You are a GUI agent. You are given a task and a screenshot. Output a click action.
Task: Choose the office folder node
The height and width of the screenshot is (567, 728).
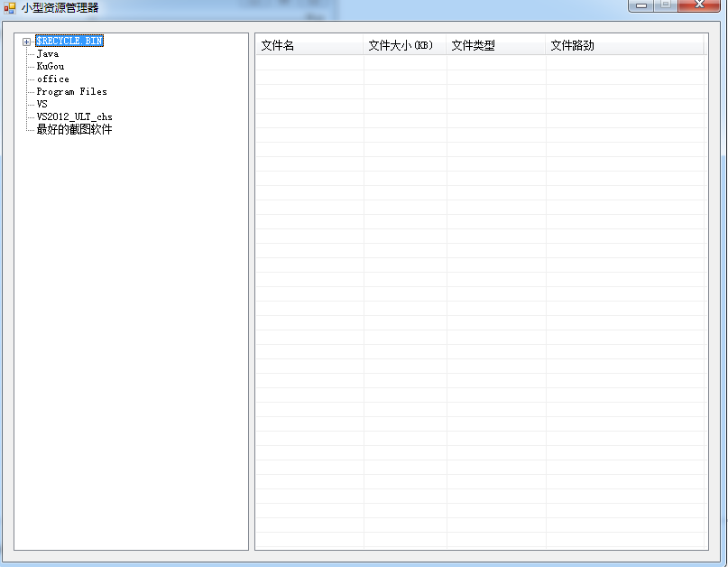tap(53, 79)
